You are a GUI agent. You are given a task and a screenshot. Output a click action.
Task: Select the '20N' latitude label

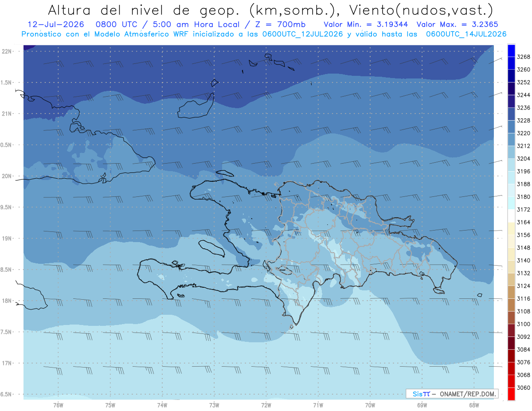7,176
